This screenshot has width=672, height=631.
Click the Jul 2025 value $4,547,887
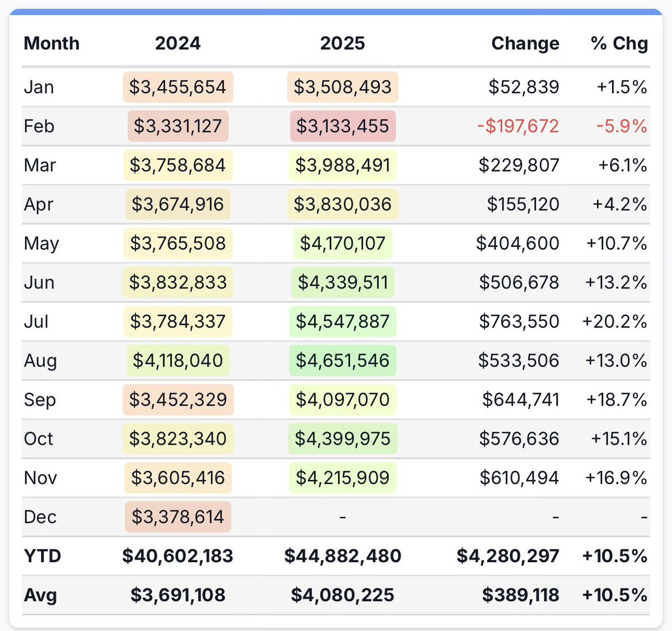coord(342,321)
